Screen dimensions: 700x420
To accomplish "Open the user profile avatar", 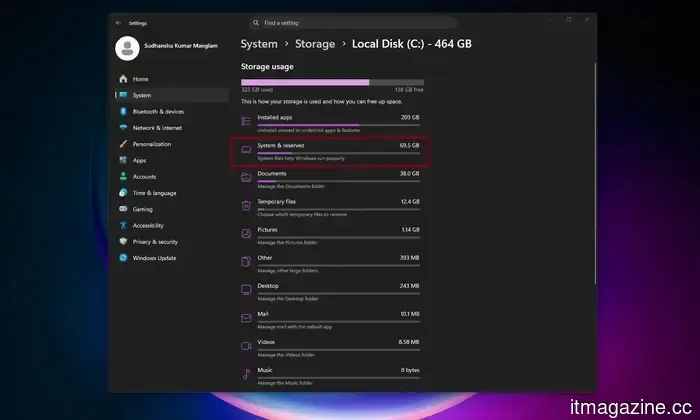I will click(127, 48).
